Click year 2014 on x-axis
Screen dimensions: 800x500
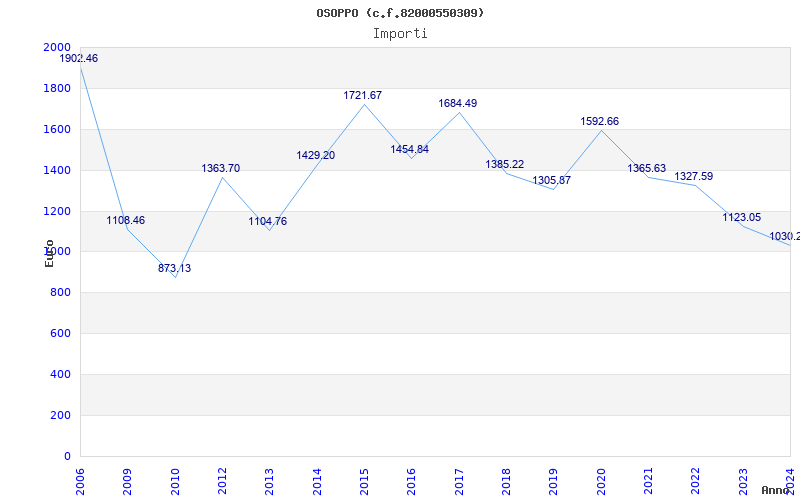tap(317, 481)
